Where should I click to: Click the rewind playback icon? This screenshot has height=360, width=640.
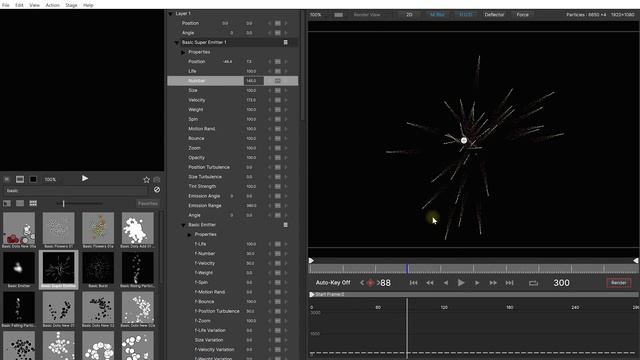point(430,283)
